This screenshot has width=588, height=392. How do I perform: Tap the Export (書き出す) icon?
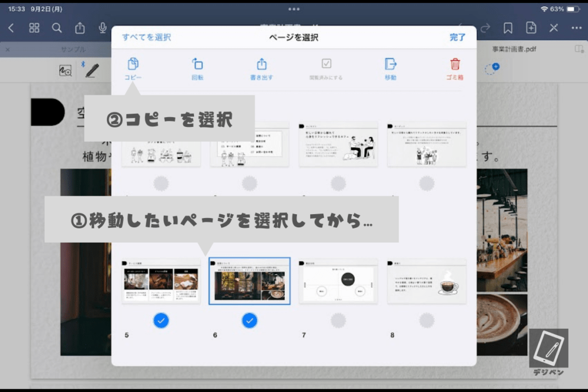(x=262, y=64)
